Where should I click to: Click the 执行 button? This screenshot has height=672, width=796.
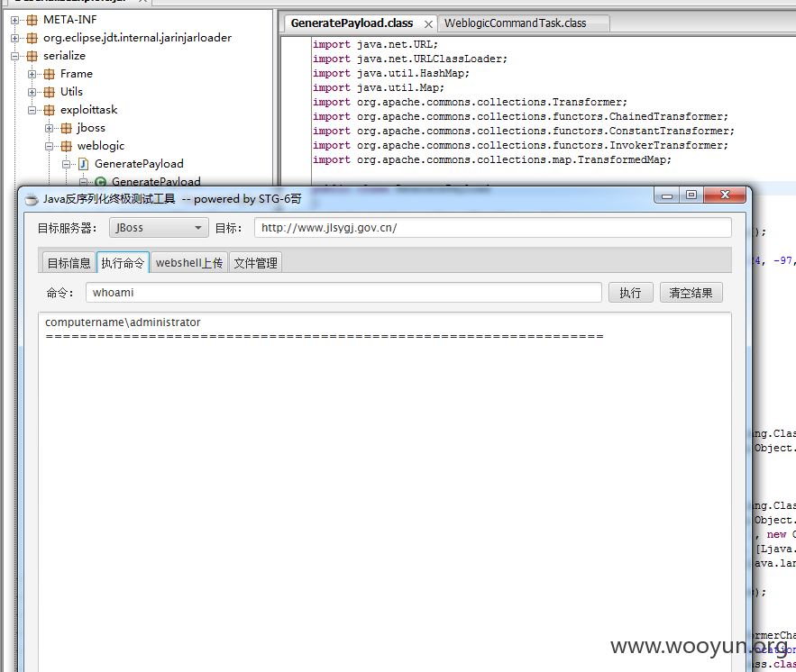[630, 293]
